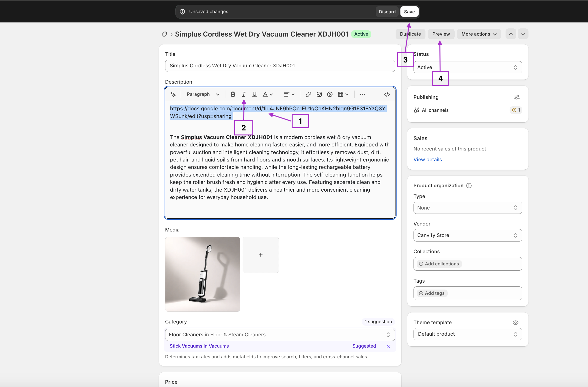
Task: Click the 1 suggestion badge
Action: coord(378,322)
